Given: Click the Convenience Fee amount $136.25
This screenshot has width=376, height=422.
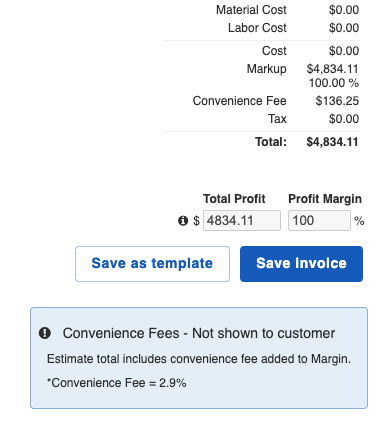Looking at the screenshot, I should (337, 101).
